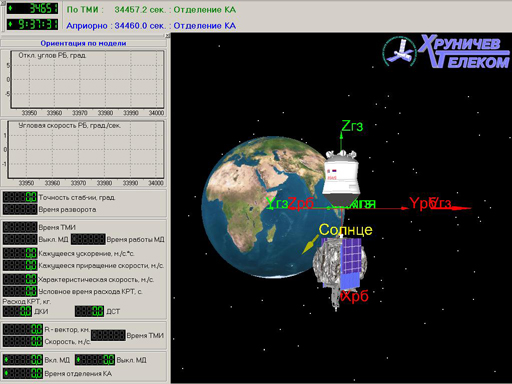Image resolution: width=512 pixels, height=384 pixels.
Task: Click the separated spacecraft with solar panels
Action: click(340, 272)
